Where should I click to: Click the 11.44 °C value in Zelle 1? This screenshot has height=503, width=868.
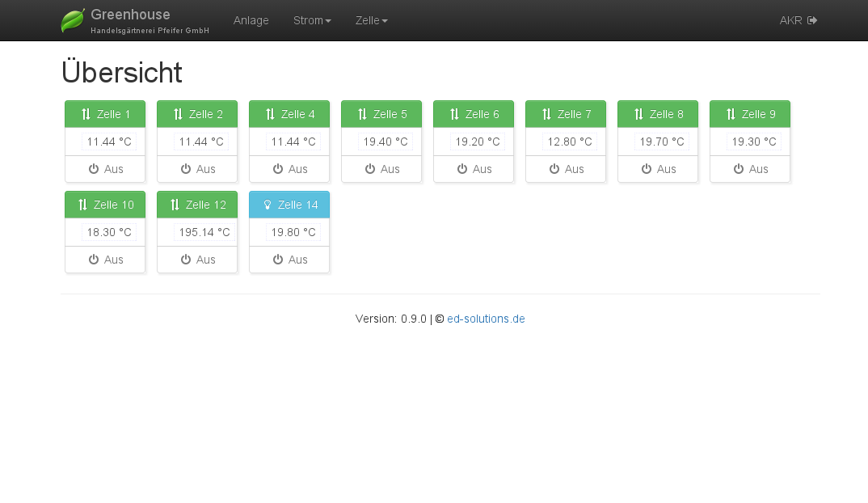(x=109, y=142)
